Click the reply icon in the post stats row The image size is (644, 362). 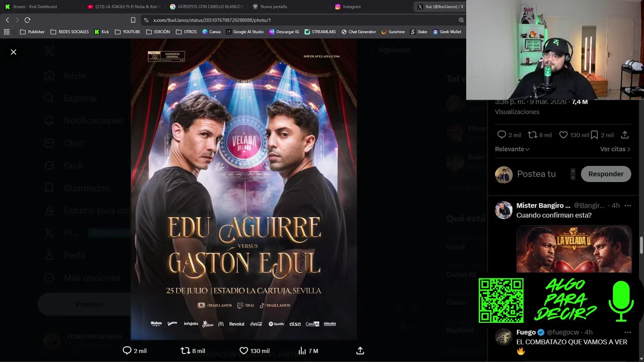click(502, 135)
